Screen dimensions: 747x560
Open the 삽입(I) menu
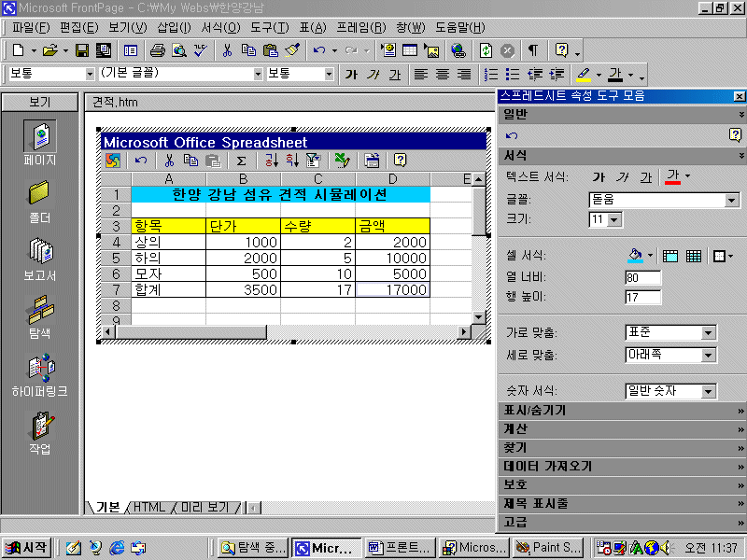coord(174,28)
